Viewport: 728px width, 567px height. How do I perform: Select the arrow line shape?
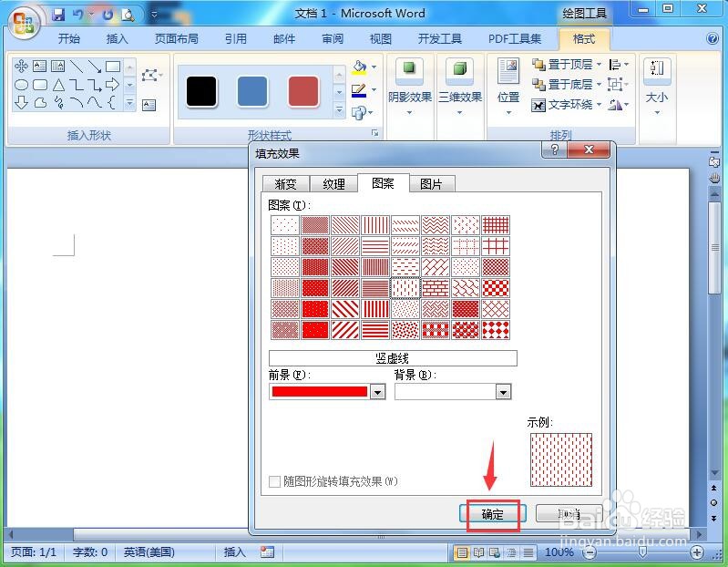coord(95,66)
